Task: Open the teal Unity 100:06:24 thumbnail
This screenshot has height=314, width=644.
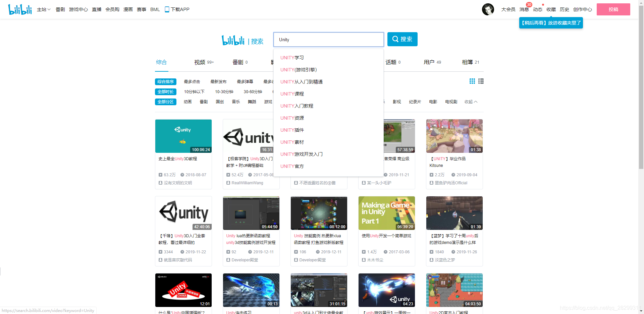Action: point(183,136)
